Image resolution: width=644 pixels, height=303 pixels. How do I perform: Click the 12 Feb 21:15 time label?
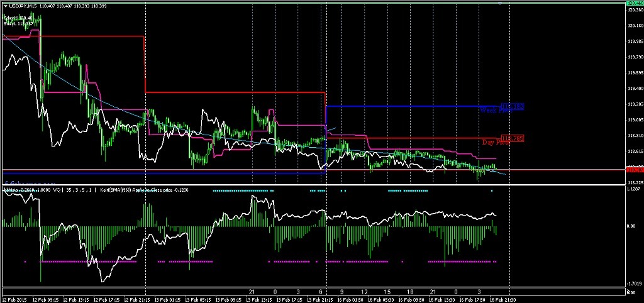click(x=138, y=300)
